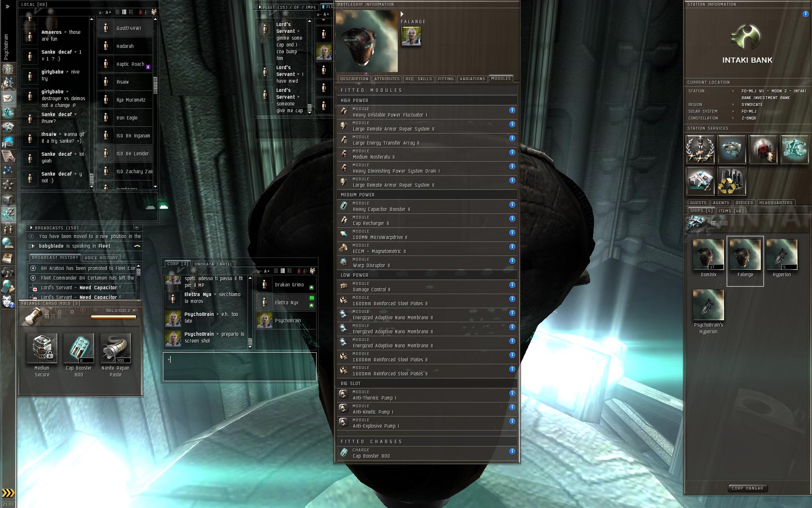Image resolution: width=812 pixels, height=508 pixels.
Task: Click the Local member list scroll-down arrow
Action: 155,187
